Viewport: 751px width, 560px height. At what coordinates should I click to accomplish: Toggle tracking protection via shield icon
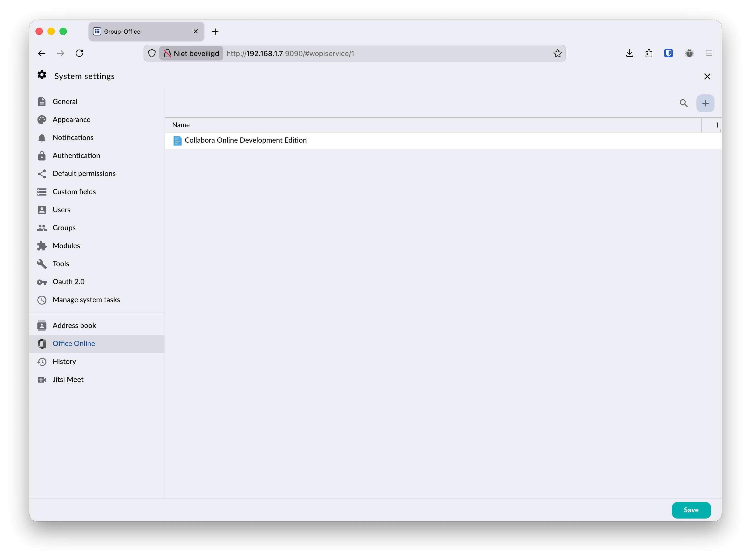pyautogui.click(x=152, y=53)
